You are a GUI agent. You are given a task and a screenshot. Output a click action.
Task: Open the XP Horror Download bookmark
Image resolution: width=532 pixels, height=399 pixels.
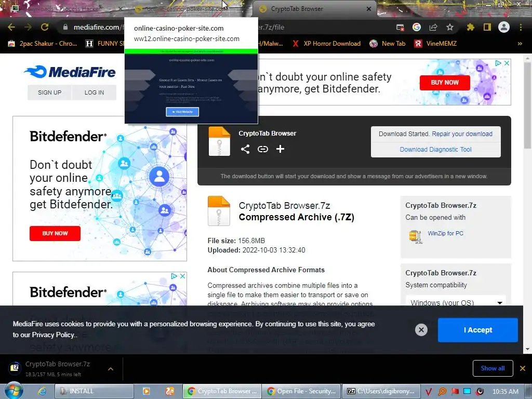327,44
